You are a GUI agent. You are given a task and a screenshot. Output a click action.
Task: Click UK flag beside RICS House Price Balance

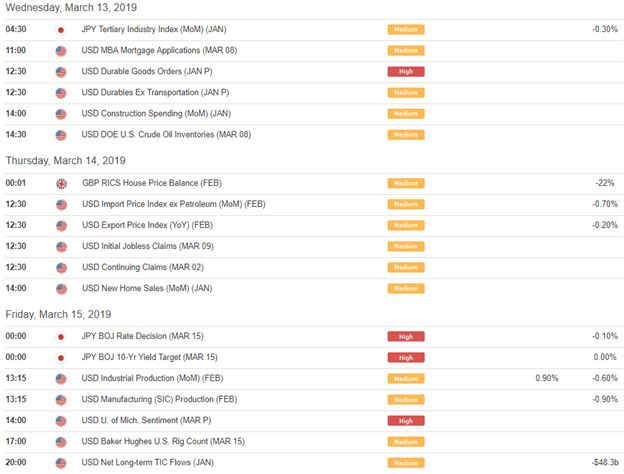pyautogui.click(x=61, y=183)
